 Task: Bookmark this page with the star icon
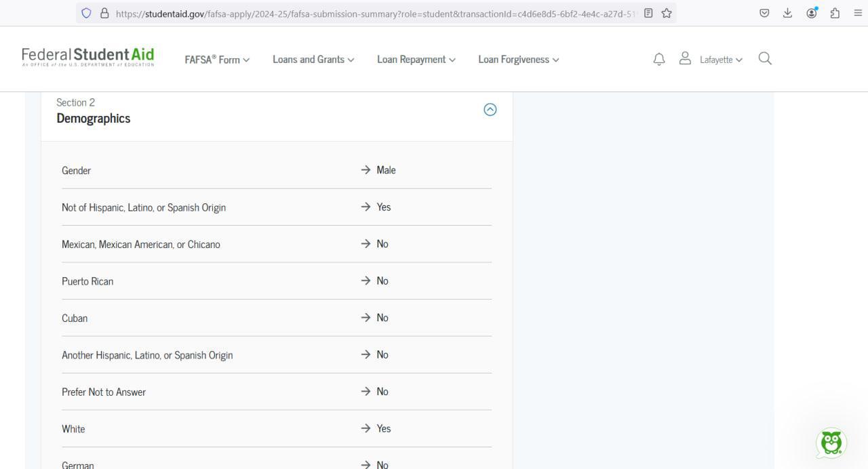(667, 13)
